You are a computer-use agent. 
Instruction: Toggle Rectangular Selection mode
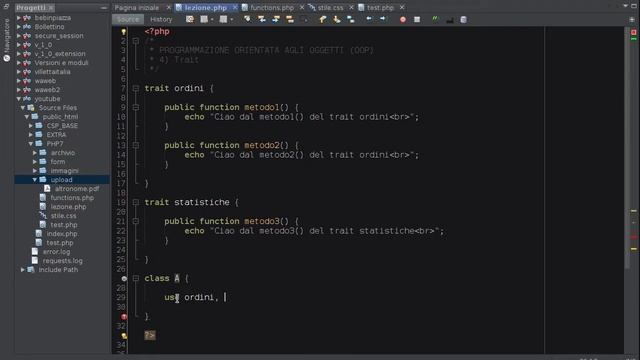pyautogui.click(x=304, y=19)
